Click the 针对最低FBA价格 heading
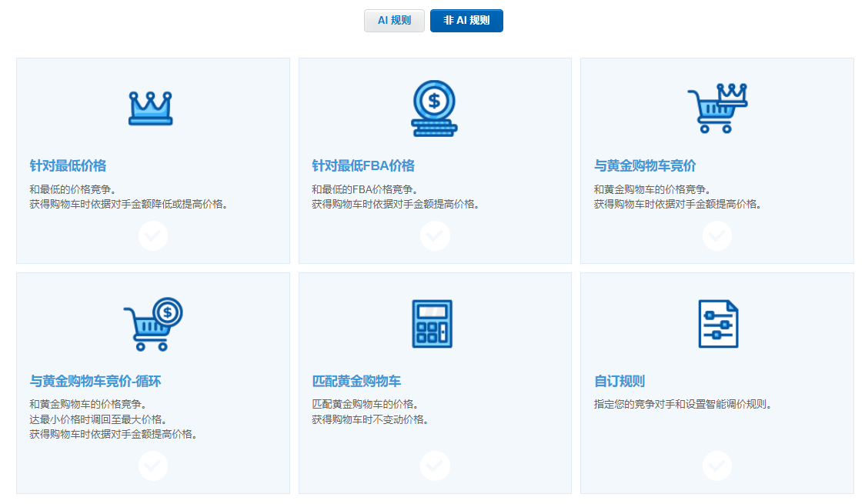865x504 pixels. coord(363,165)
